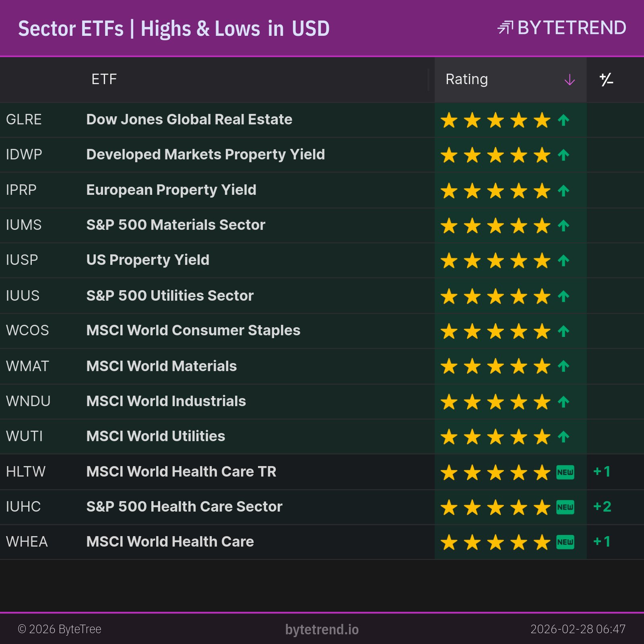The height and width of the screenshot is (644, 644).
Task: Click the Rating sort descending arrow
Action: pyautogui.click(x=570, y=80)
